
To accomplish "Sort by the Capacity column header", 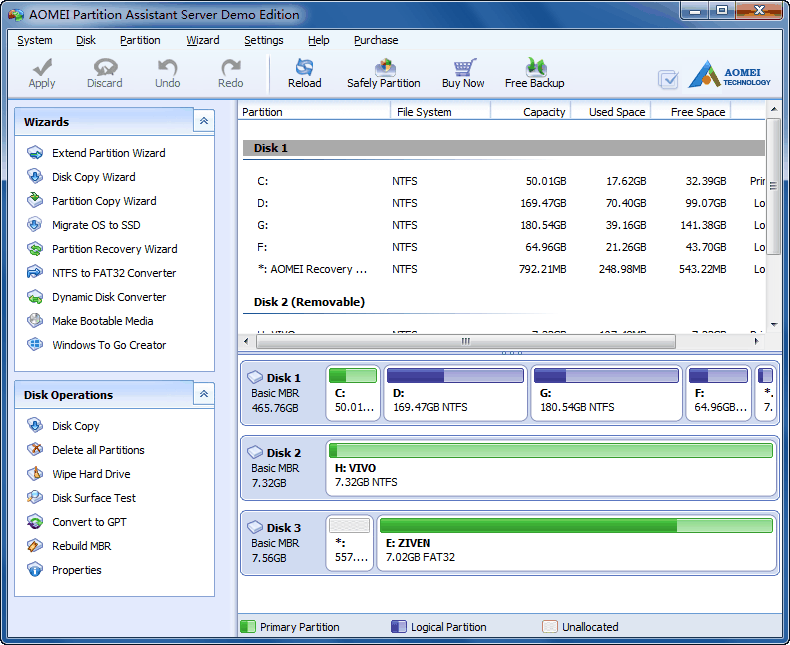I will [x=531, y=112].
